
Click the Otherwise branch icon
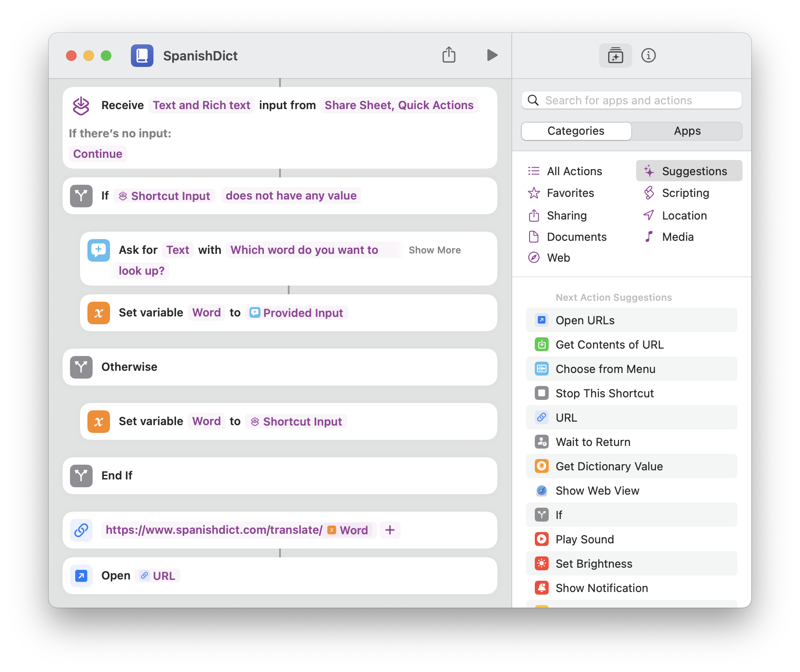[x=81, y=367]
